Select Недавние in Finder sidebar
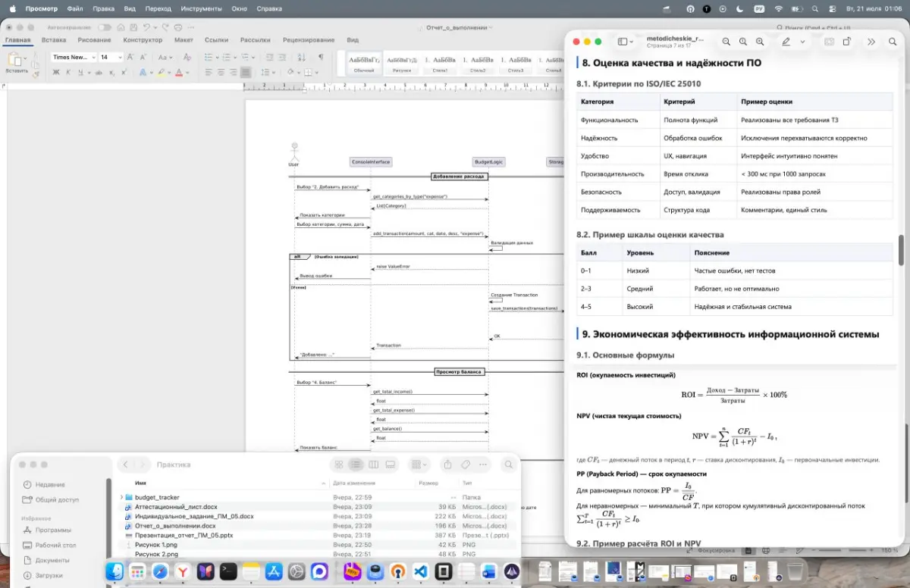The height and width of the screenshot is (588, 910). [50, 484]
